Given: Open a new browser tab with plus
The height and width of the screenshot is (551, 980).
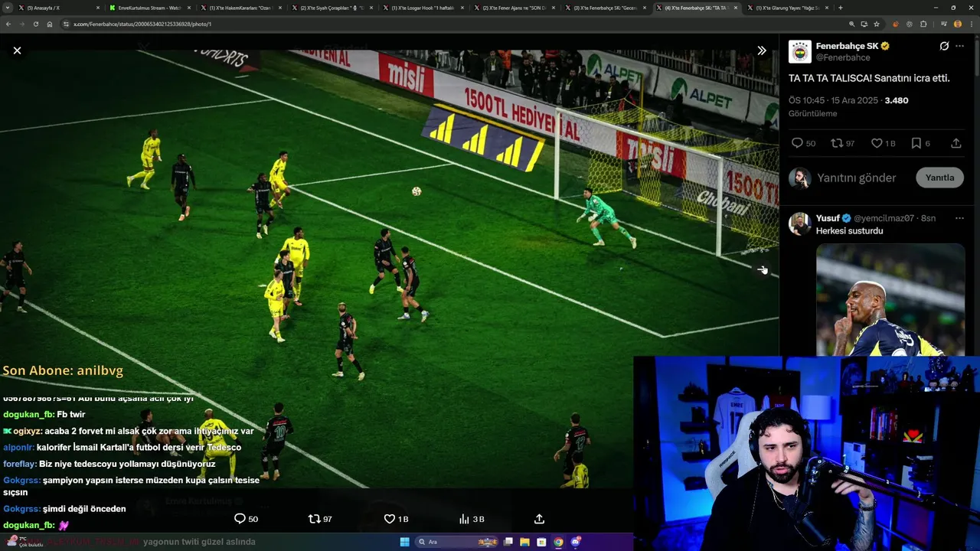Looking at the screenshot, I should pos(841,8).
